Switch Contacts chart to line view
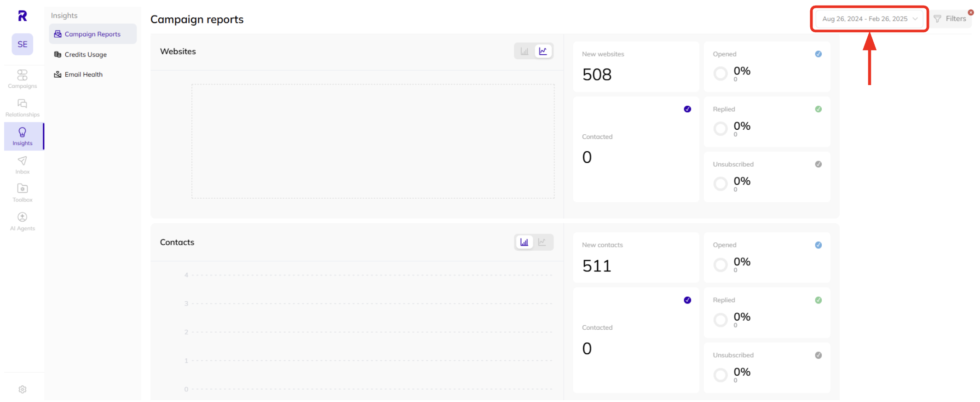The width and height of the screenshot is (980, 402). tap(543, 242)
